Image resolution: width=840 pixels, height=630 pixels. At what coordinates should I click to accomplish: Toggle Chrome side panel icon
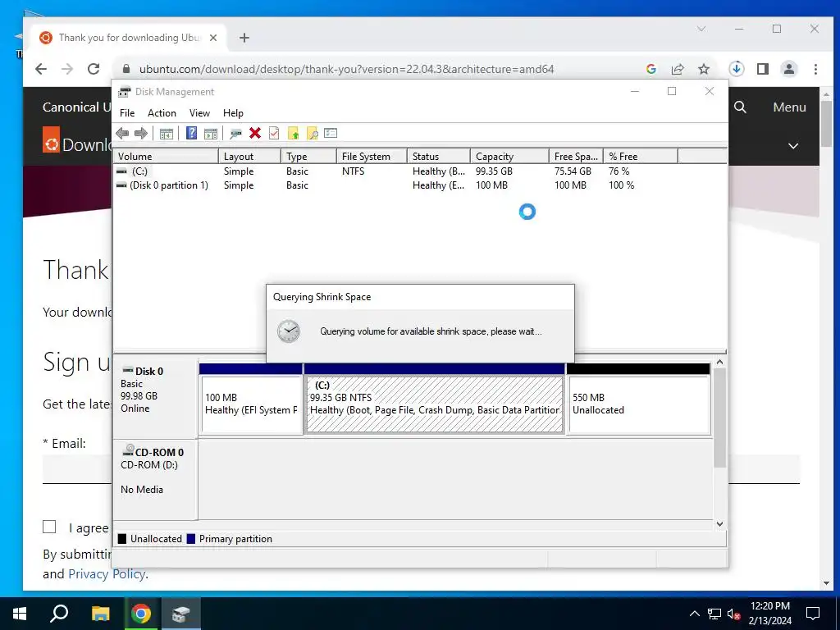point(763,69)
